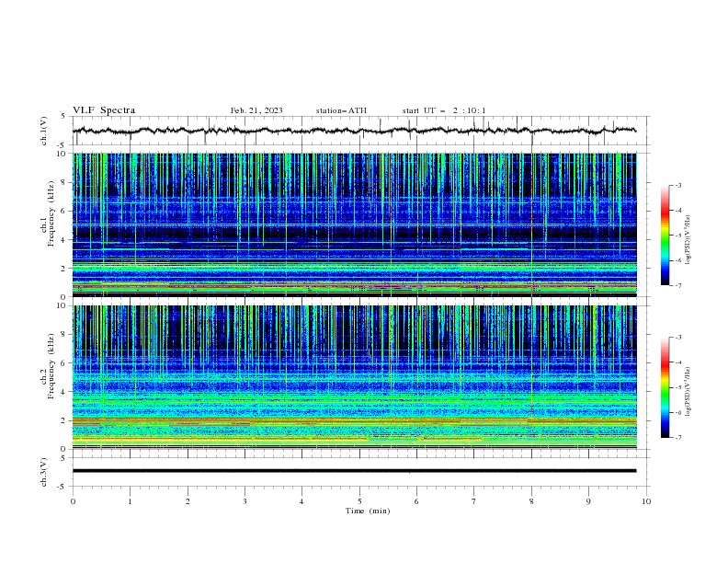Image resolution: width=728 pixels, height=563 pixels.
Task: Click the ch.1 voltage waveform trace
Action: pyautogui.click(x=354, y=131)
